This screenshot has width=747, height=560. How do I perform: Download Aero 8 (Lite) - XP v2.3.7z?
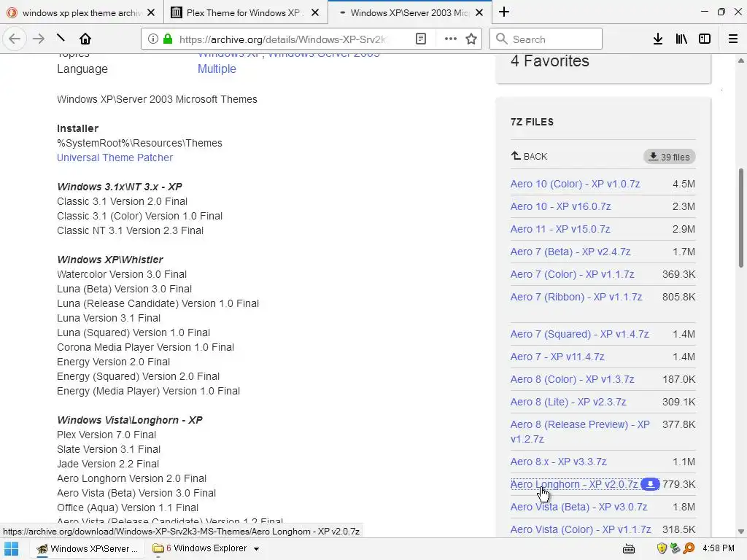pyautogui.click(x=568, y=402)
